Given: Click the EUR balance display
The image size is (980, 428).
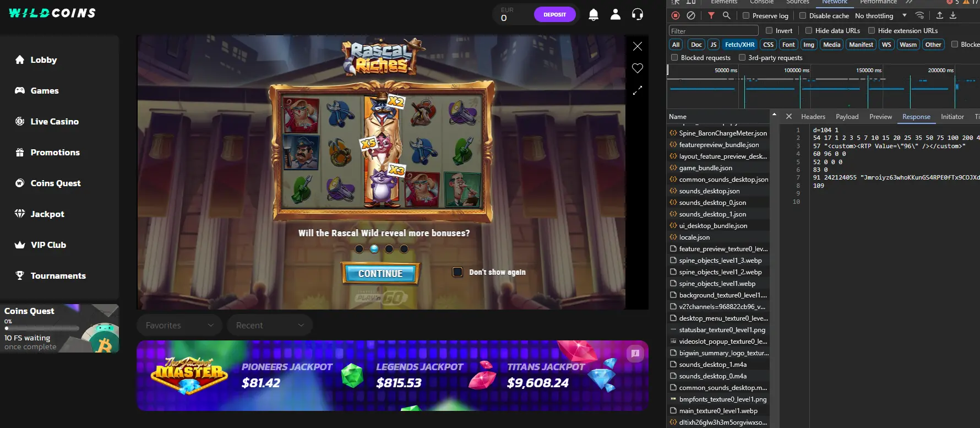Looking at the screenshot, I should (x=507, y=14).
